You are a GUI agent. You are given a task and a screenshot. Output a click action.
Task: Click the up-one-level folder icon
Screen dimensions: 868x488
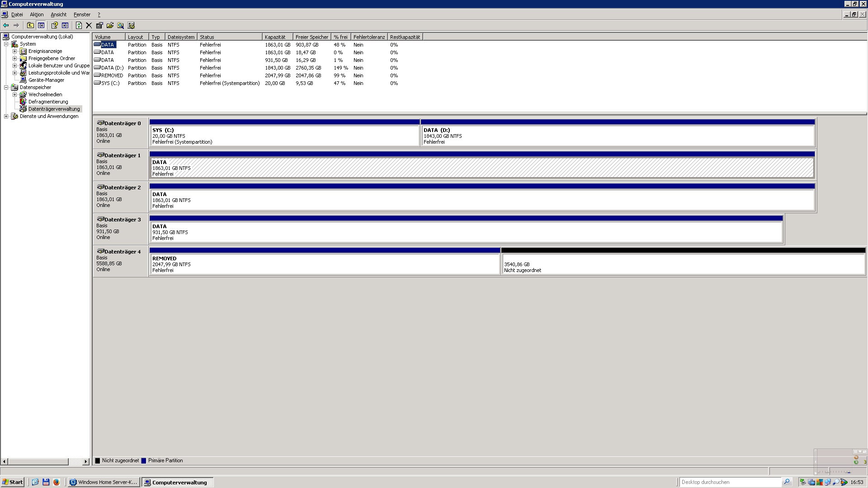30,26
